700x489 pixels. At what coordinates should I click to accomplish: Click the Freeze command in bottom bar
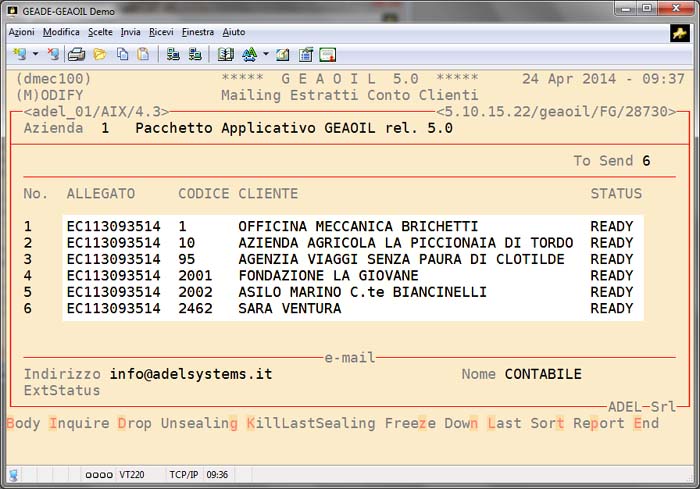(410, 423)
